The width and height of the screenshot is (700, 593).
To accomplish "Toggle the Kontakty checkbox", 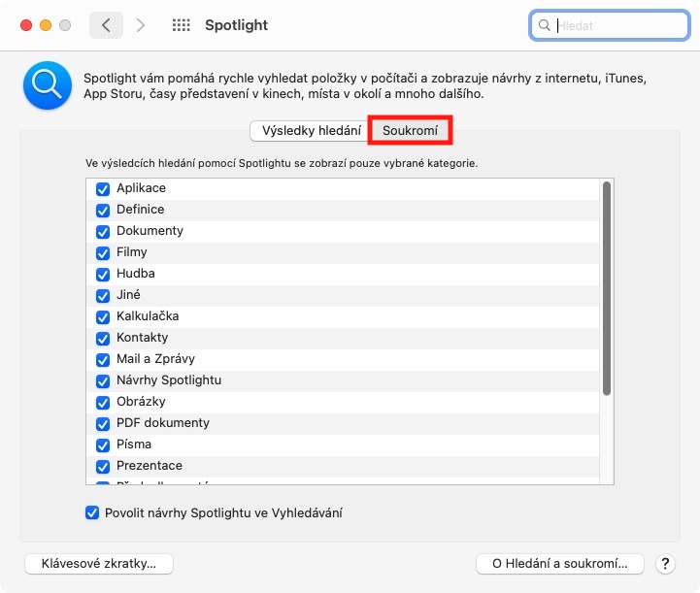I will tap(103, 339).
